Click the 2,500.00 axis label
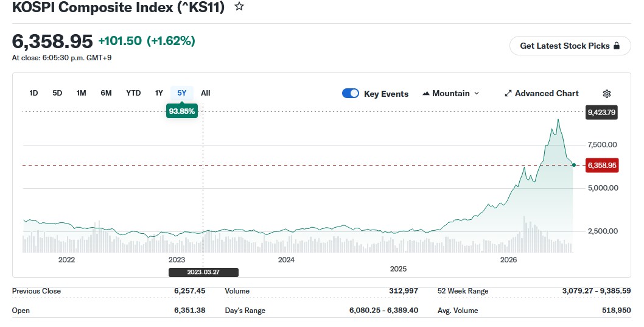This screenshot has height=327, width=644. point(603,231)
